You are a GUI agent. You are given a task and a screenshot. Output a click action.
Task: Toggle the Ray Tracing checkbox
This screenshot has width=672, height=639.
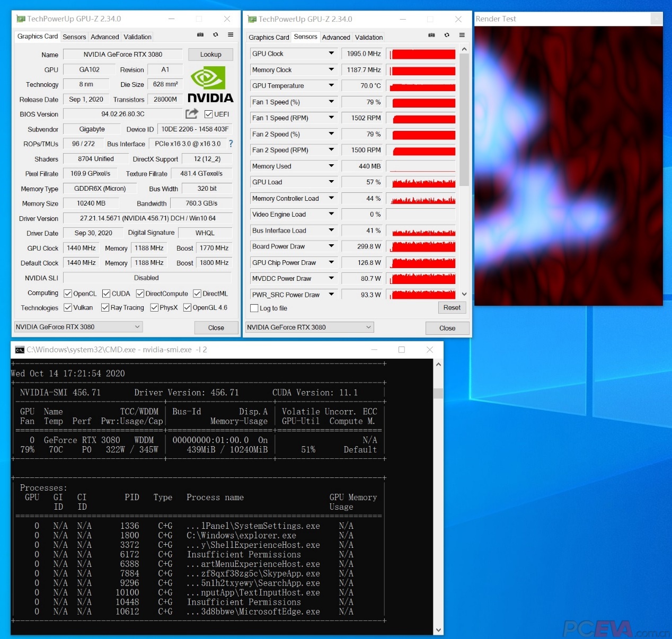pos(105,307)
